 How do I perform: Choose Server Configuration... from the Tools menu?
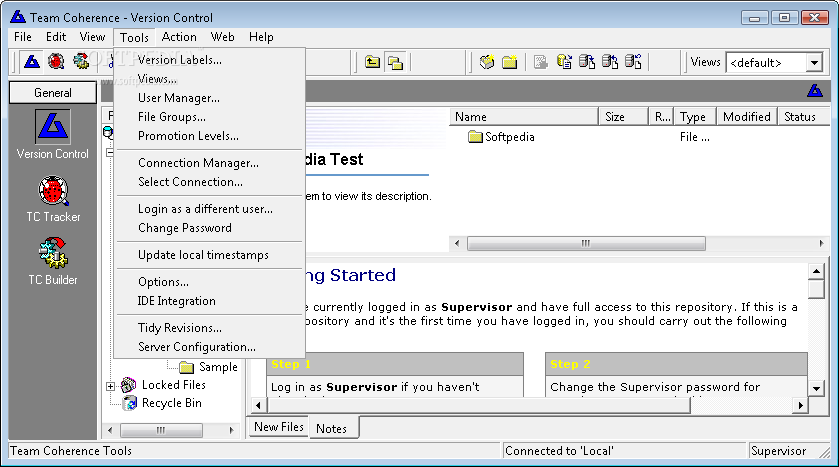tap(210, 347)
